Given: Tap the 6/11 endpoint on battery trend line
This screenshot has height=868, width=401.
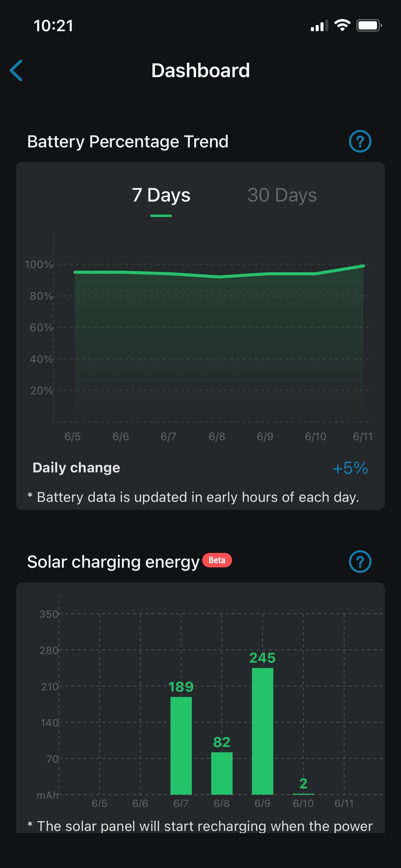Looking at the screenshot, I should click(363, 266).
